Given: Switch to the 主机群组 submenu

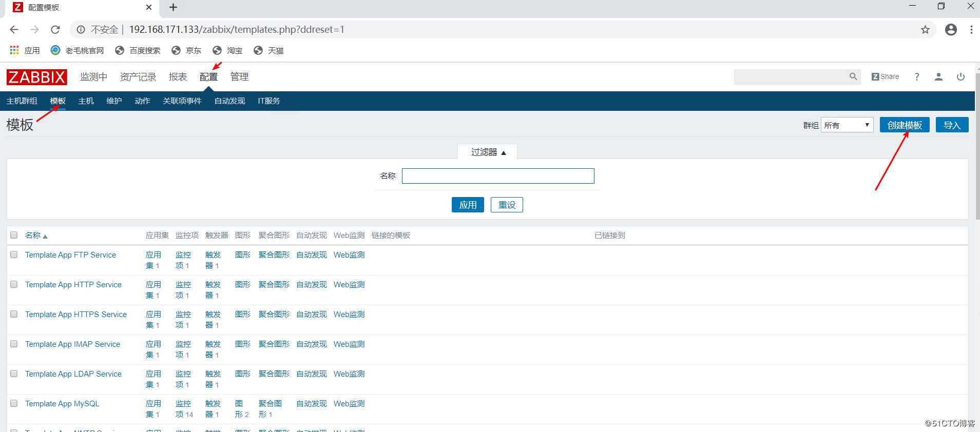Looking at the screenshot, I should (x=22, y=101).
